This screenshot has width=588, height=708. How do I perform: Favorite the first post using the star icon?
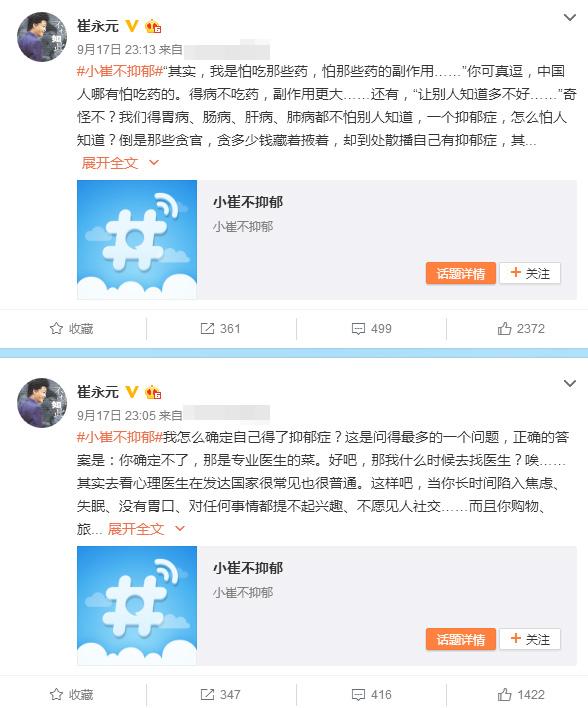tap(71, 328)
